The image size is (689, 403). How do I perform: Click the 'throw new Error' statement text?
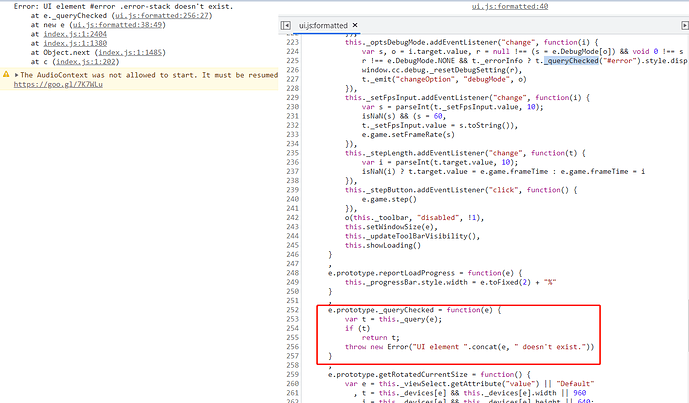[377, 347]
